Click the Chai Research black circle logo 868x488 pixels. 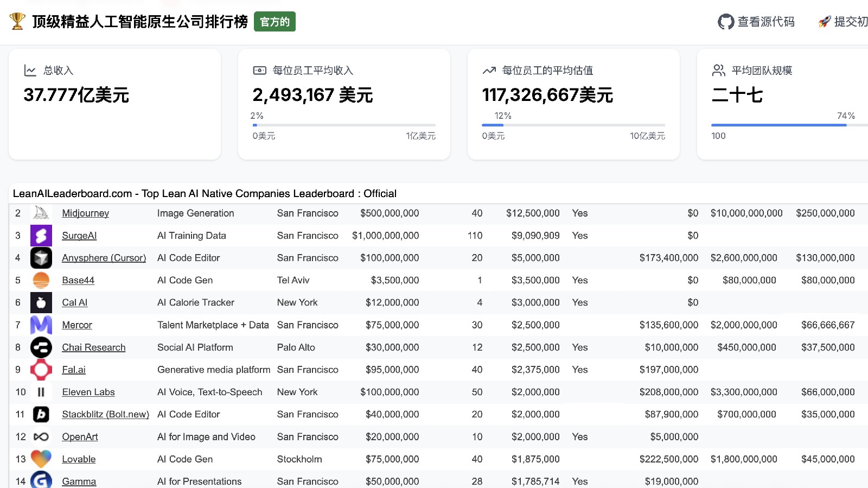(x=41, y=347)
